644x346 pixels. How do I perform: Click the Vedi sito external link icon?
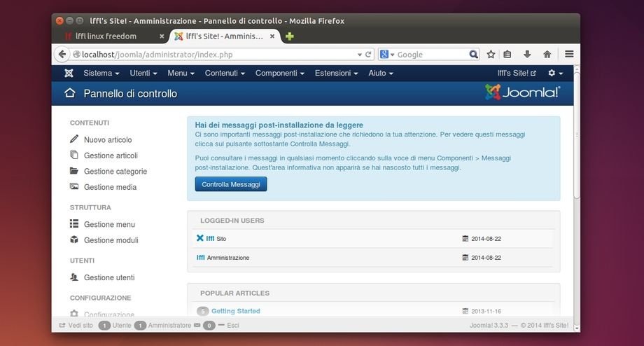click(62, 325)
